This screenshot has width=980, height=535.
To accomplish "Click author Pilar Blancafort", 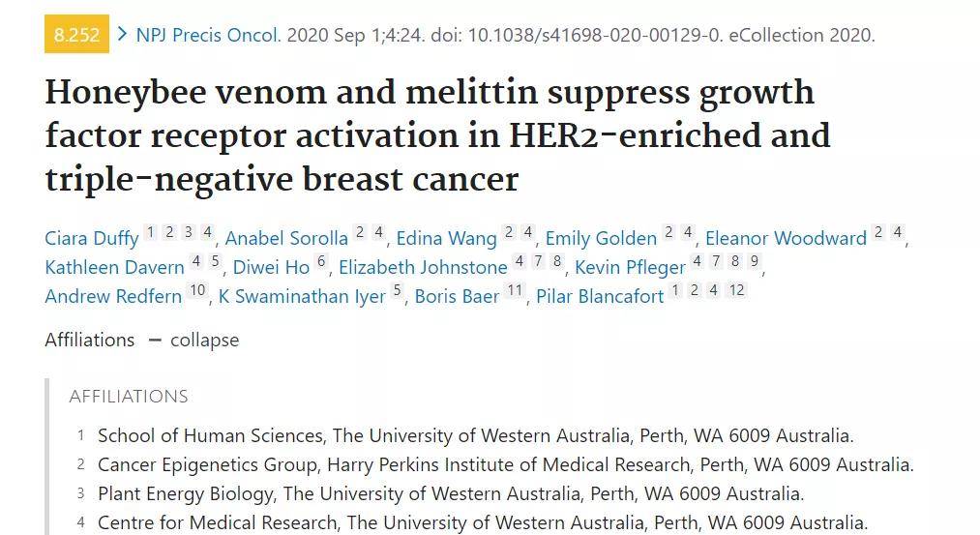I will click(600, 296).
